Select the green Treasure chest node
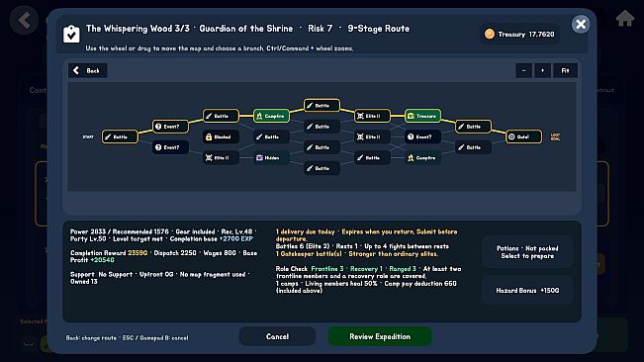The image size is (644, 362). (x=423, y=116)
